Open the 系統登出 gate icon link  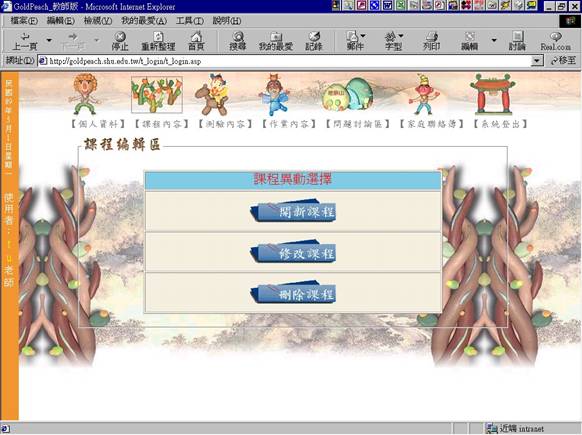coord(493,94)
